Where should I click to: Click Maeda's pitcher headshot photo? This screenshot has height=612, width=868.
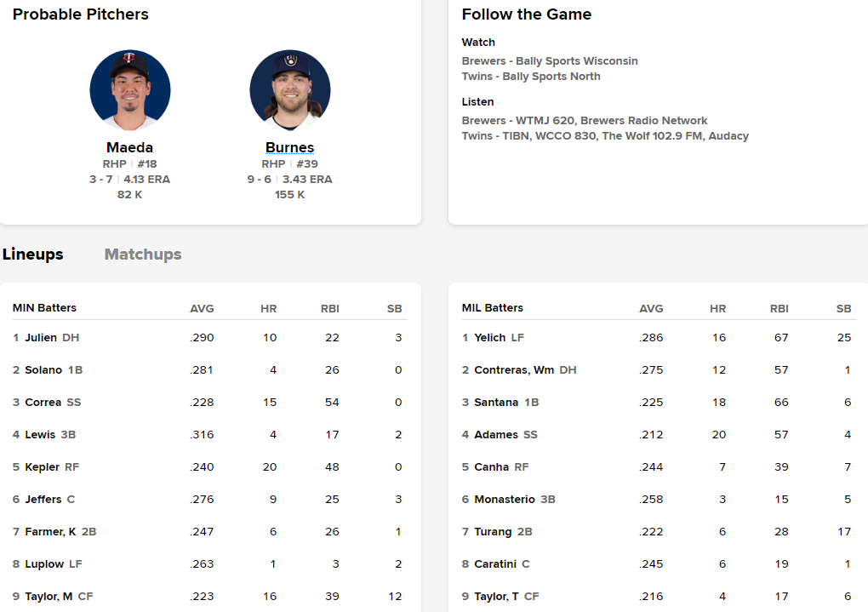tap(130, 90)
